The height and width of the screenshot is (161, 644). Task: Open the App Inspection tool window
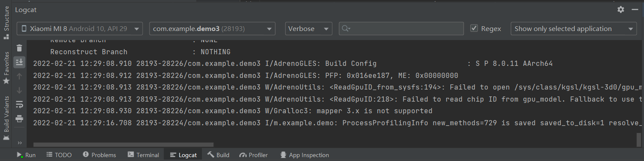[304, 155]
